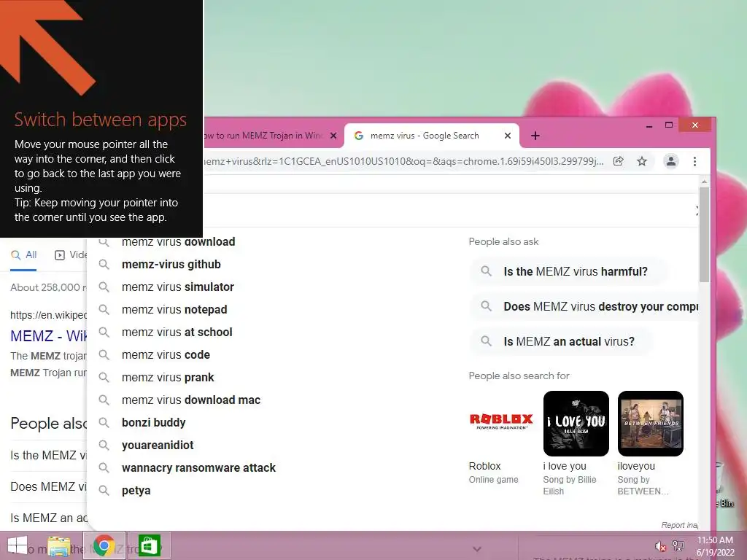Open the network tray icon
This screenshot has width=747, height=560.
[x=678, y=545]
